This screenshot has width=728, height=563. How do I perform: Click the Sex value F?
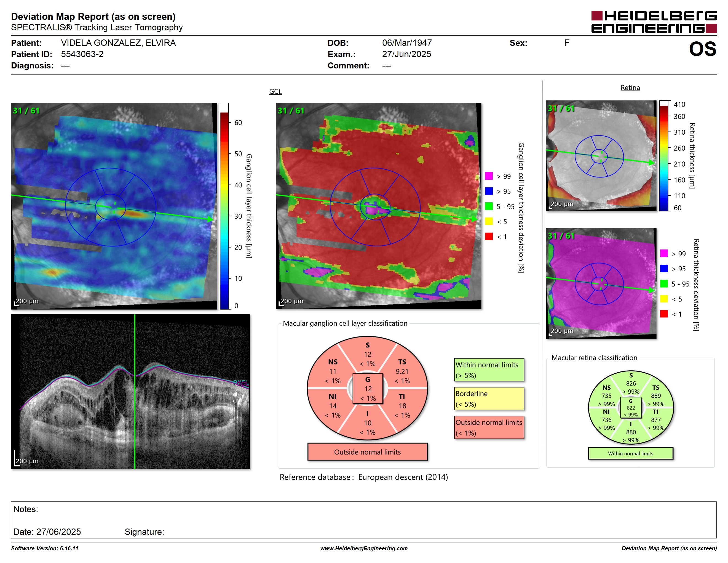click(x=567, y=43)
